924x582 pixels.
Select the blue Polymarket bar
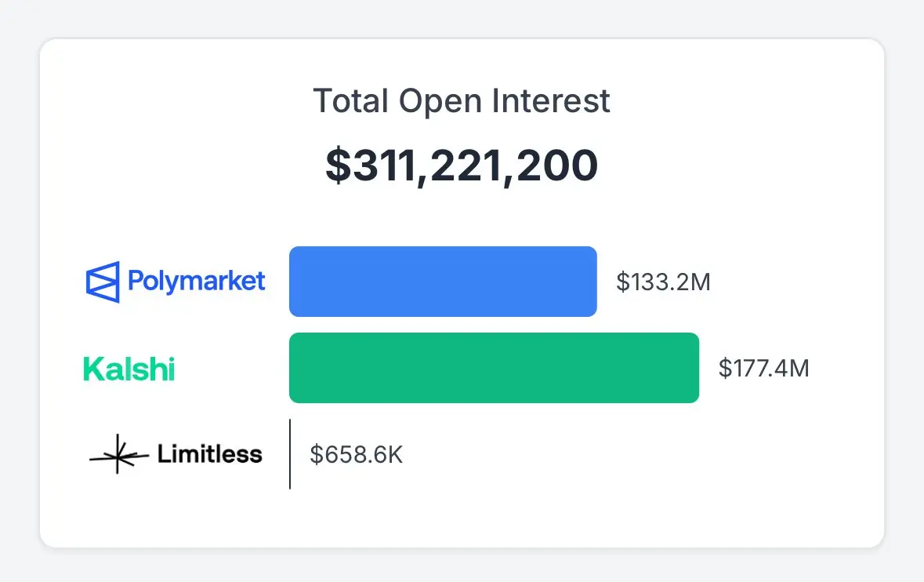443,282
